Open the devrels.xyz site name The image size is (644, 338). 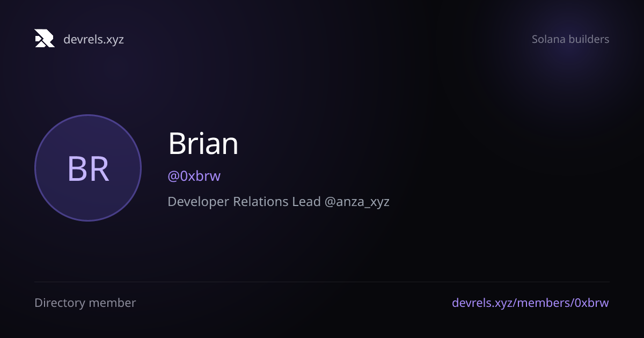(93, 39)
